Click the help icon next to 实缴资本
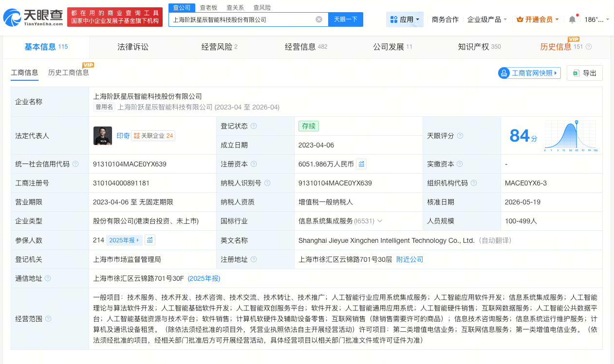614x364 pixels. [460, 164]
